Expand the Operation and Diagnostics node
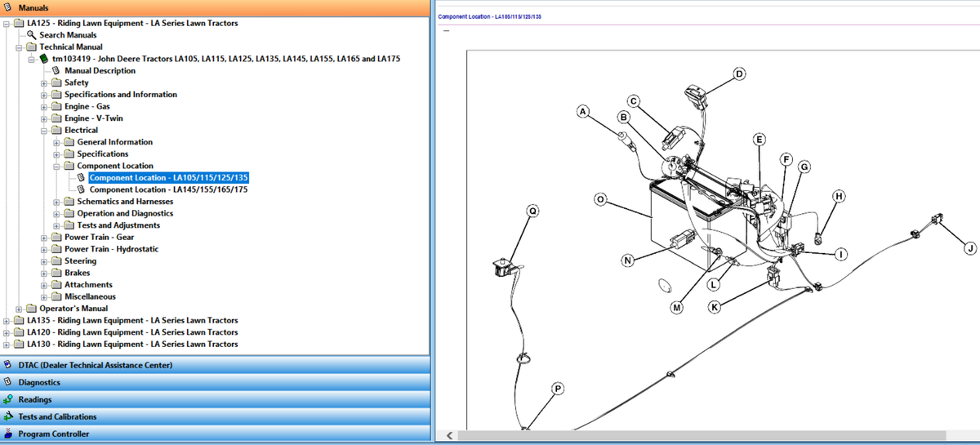This screenshot has width=980, height=445. pos(56,213)
